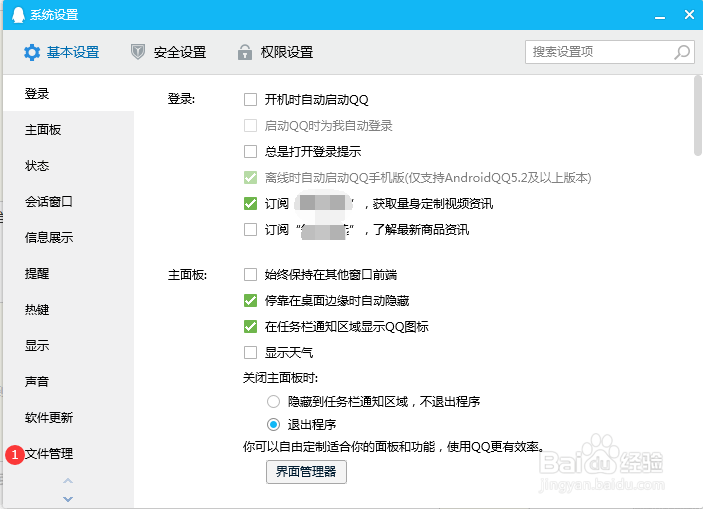Select the 退出程序 radio option
Viewport: 703px width, 509px height.
[x=273, y=424]
